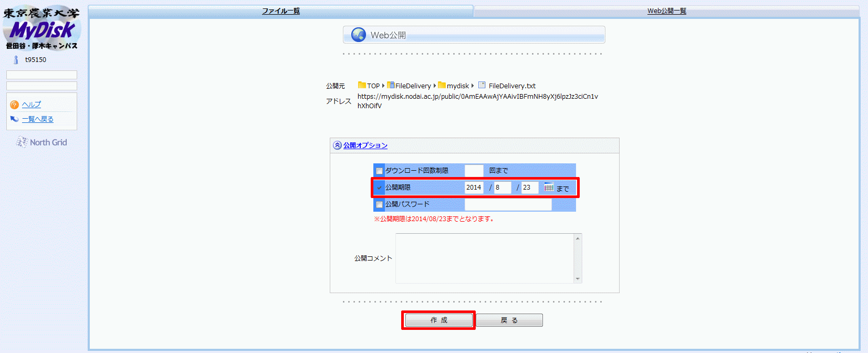The image size is (868, 353).
Task: Click the 作成 button
Action: click(438, 320)
